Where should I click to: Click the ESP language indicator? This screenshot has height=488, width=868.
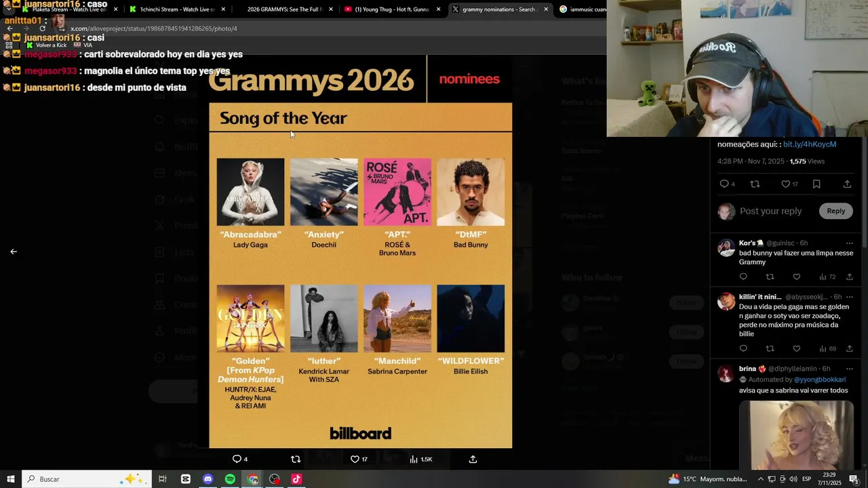tap(806, 479)
